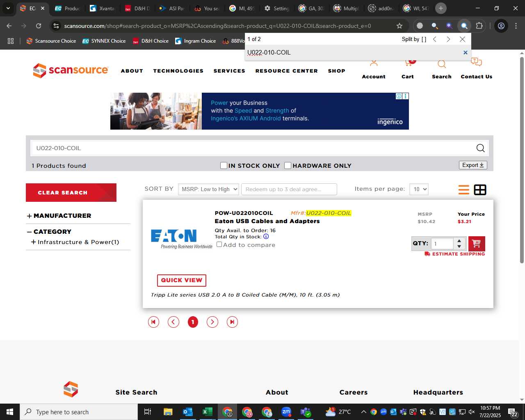The width and height of the screenshot is (525, 420).
Task: Click the product search input field
Action: pos(252,148)
